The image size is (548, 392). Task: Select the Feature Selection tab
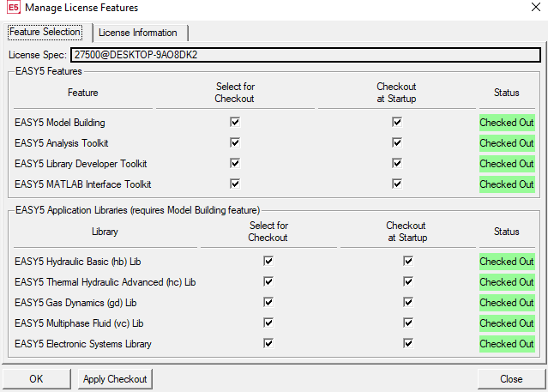pos(45,33)
